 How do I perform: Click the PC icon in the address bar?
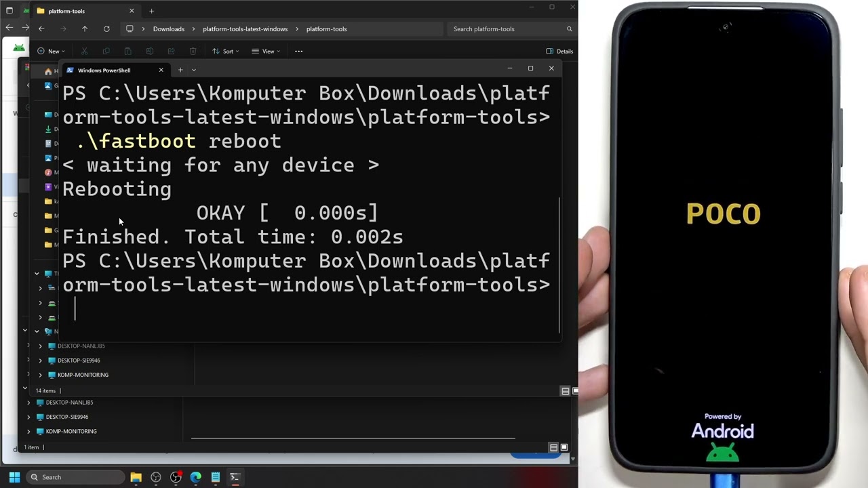pyautogui.click(x=130, y=29)
